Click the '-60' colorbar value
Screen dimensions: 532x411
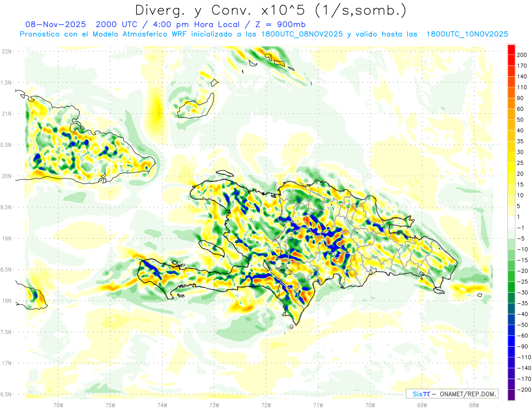point(523,336)
